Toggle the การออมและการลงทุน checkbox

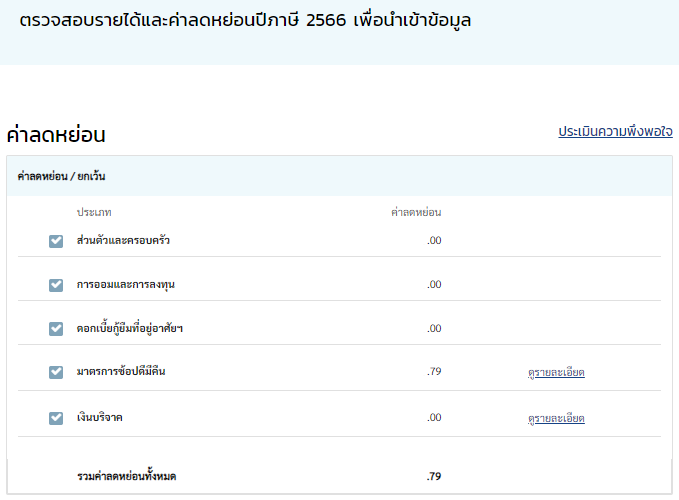(x=56, y=285)
